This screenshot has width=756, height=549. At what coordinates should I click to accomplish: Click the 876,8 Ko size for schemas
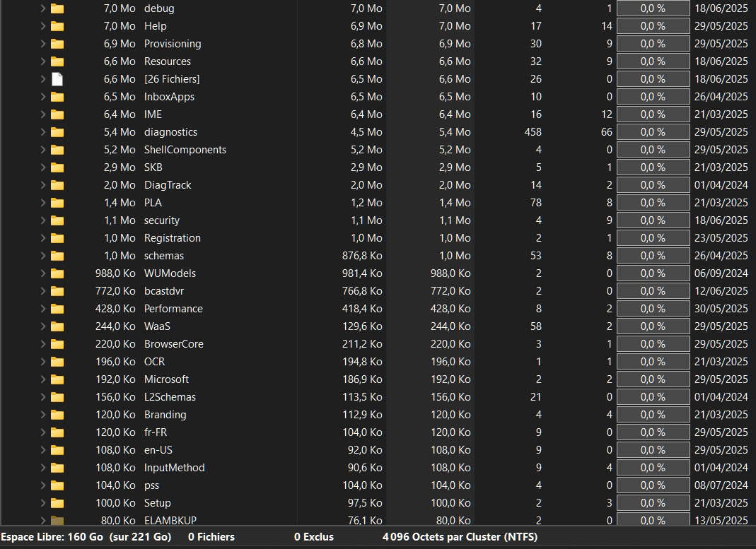[362, 256]
